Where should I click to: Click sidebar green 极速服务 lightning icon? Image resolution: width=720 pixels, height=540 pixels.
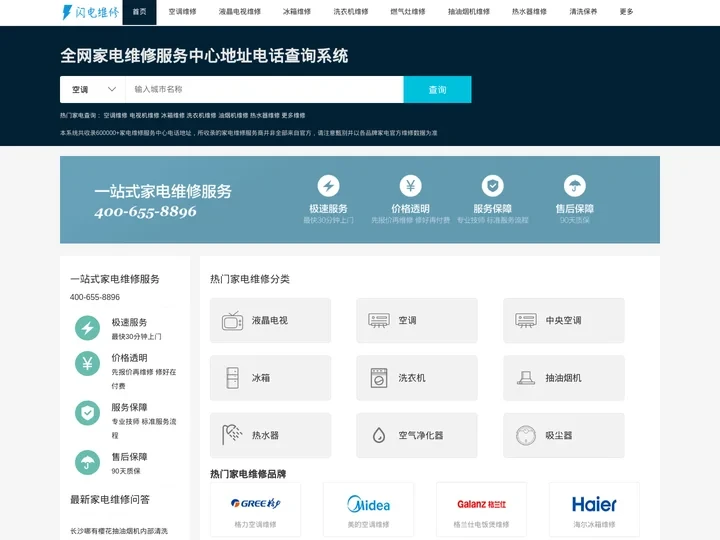click(87, 328)
